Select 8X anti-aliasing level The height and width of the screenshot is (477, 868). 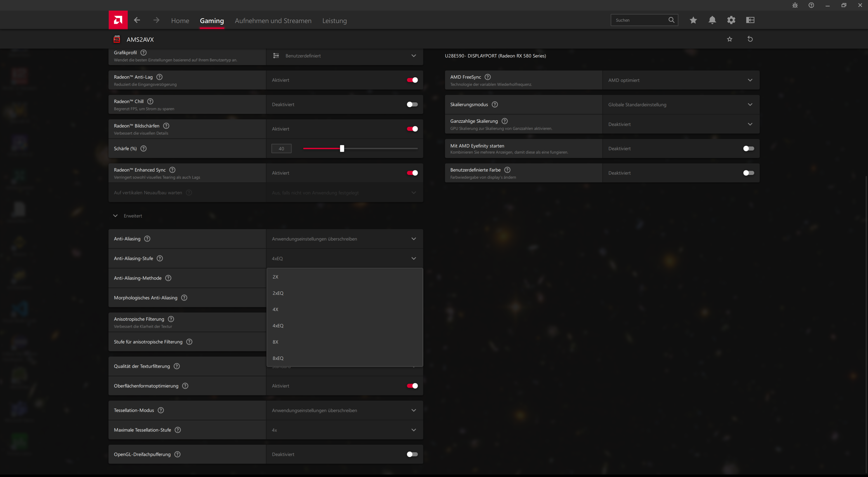(x=345, y=342)
